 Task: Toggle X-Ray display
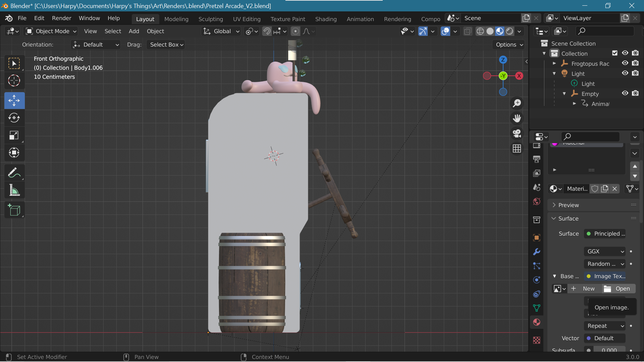(468, 31)
